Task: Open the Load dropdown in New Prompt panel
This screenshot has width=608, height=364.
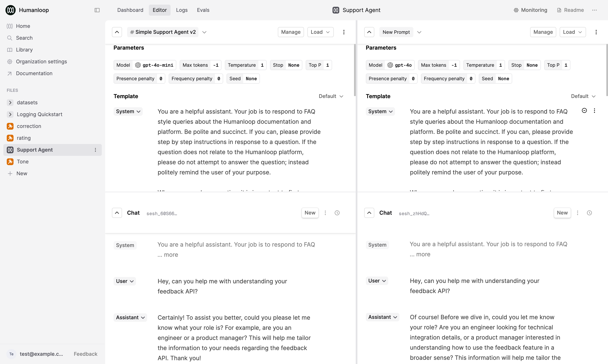Action: click(x=573, y=32)
